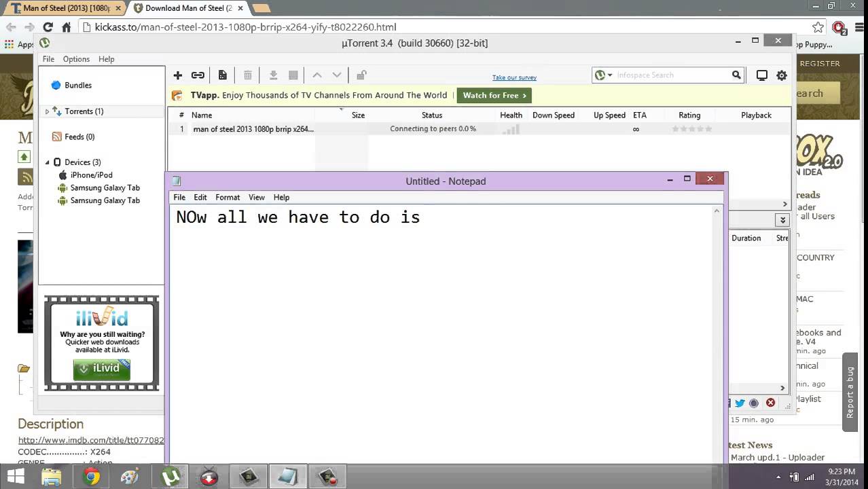Open Notepad Help menu
868x489 pixels.
pos(281,198)
